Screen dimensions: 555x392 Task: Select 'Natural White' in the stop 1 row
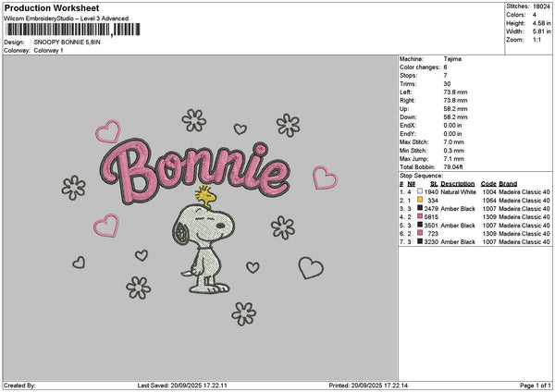pyautogui.click(x=458, y=192)
